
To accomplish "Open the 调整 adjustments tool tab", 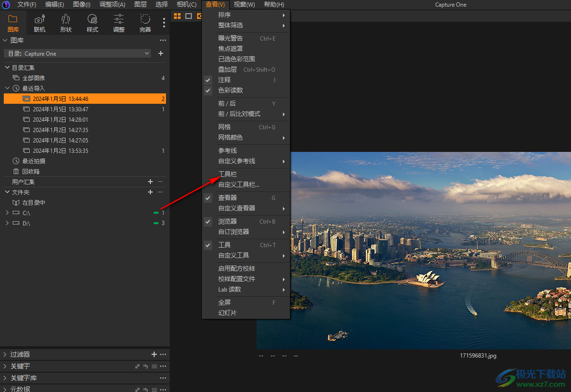I will (x=119, y=23).
